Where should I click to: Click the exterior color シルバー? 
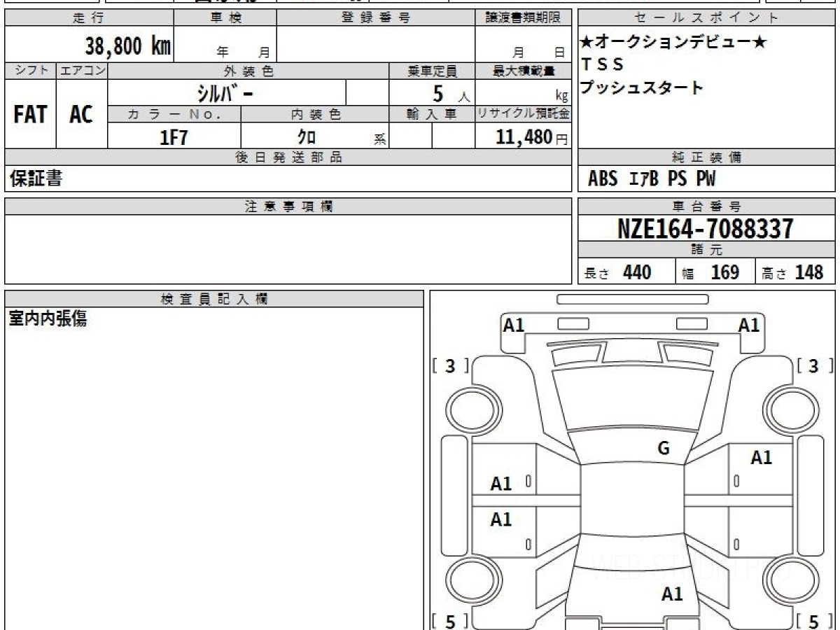pos(225,92)
